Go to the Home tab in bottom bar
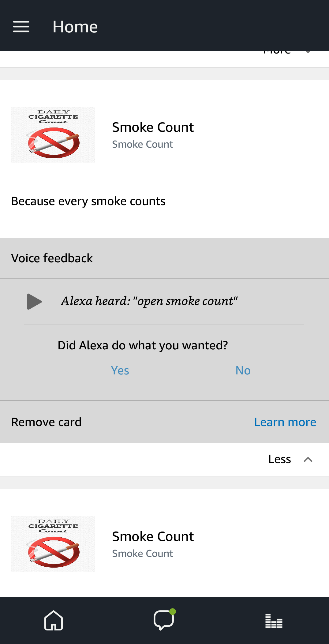This screenshot has height=644, width=329. [54, 620]
